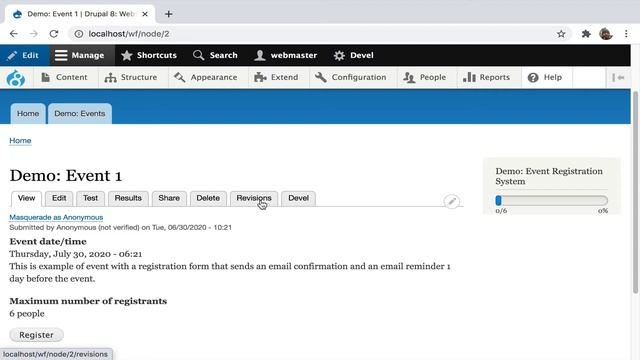This screenshot has height=360, width=640.
Task: Click the Drupal drop logo home icon
Action: pos(16,78)
